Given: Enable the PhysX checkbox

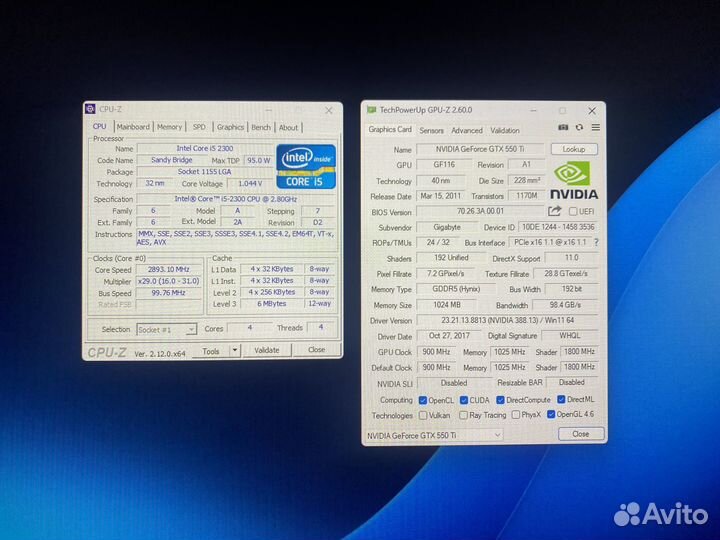Looking at the screenshot, I should tap(516, 415).
